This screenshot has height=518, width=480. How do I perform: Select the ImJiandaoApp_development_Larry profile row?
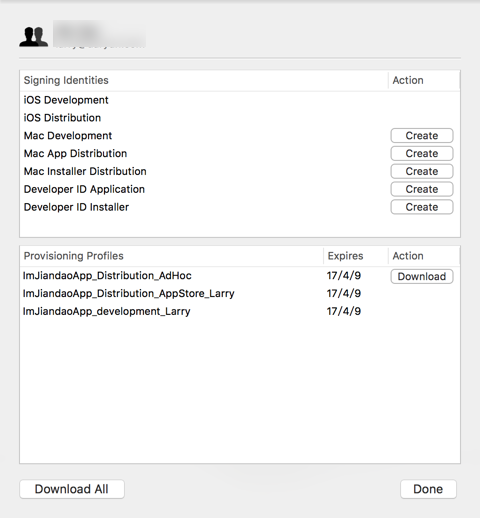point(240,311)
